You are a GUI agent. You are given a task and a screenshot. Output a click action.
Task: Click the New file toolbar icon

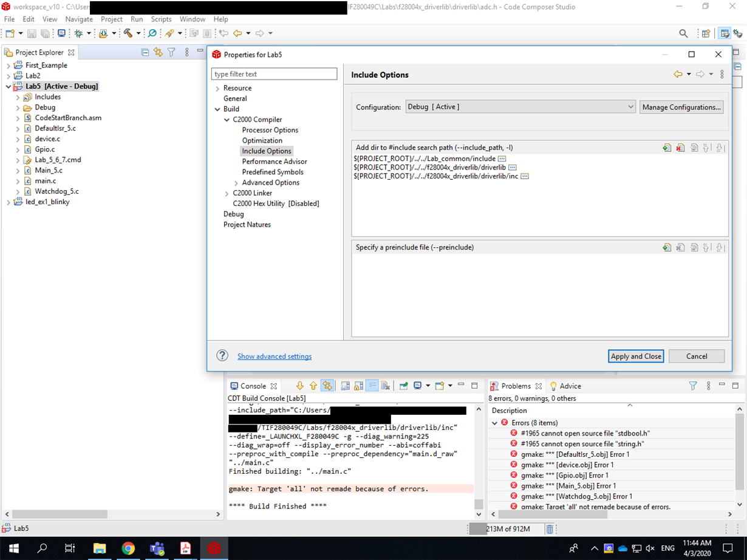pos(10,33)
